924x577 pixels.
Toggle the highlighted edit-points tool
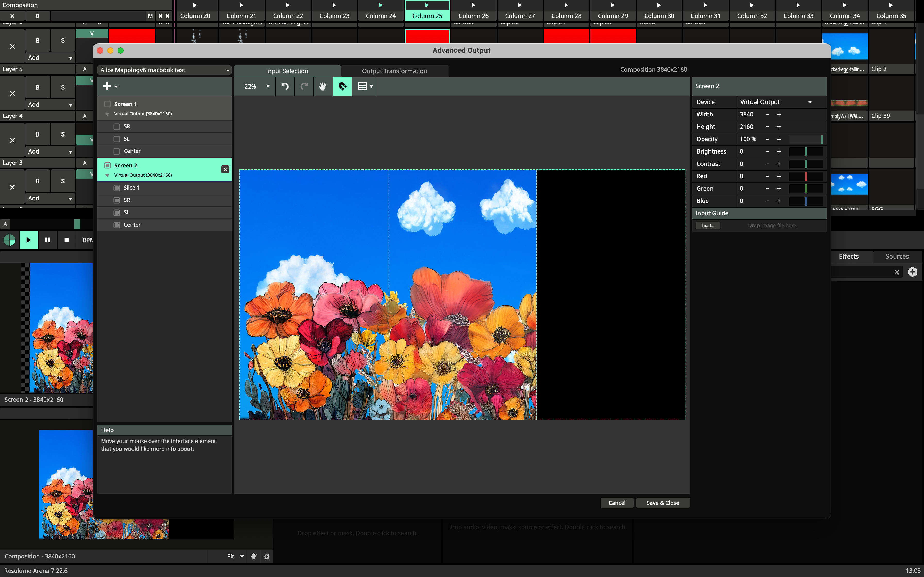[x=342, y=86]
